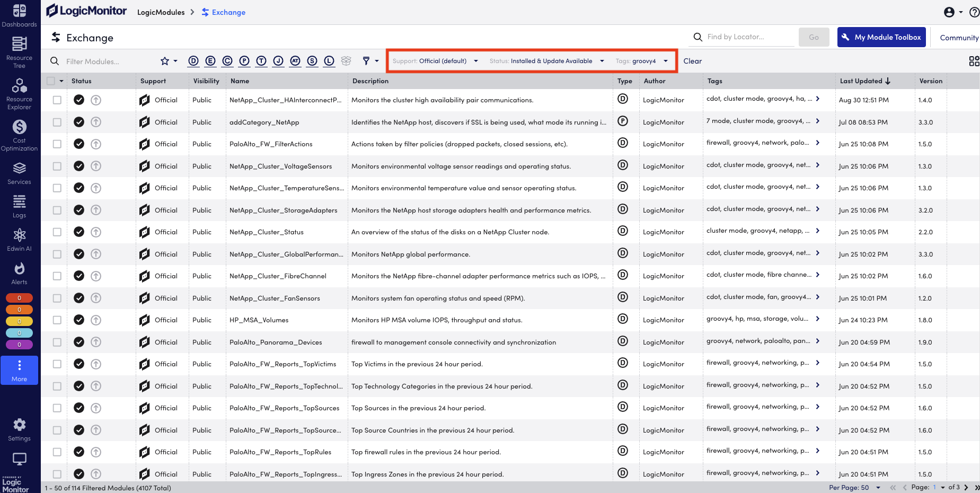Check the NetApp_Cluster_Status row checkbox

coord(57,232)
